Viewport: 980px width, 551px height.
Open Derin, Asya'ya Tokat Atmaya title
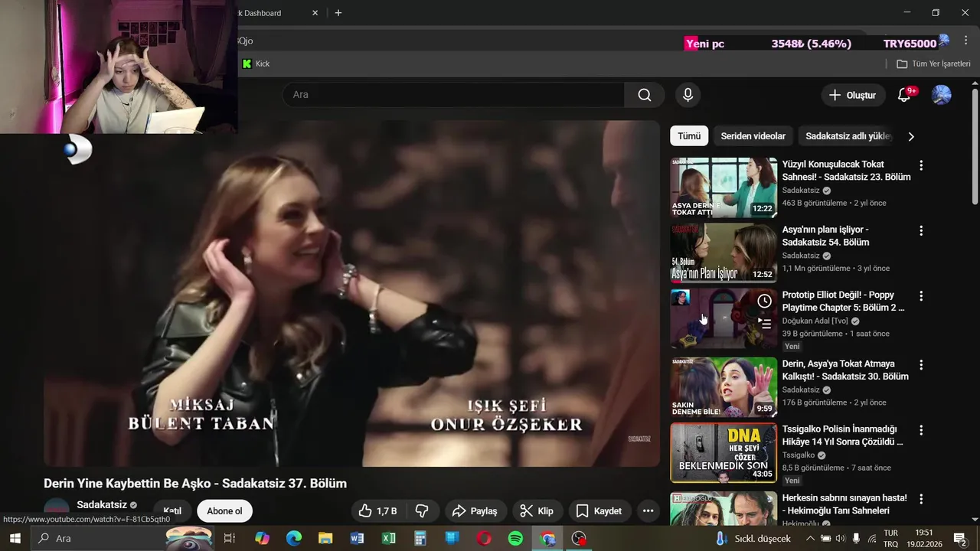845,370
